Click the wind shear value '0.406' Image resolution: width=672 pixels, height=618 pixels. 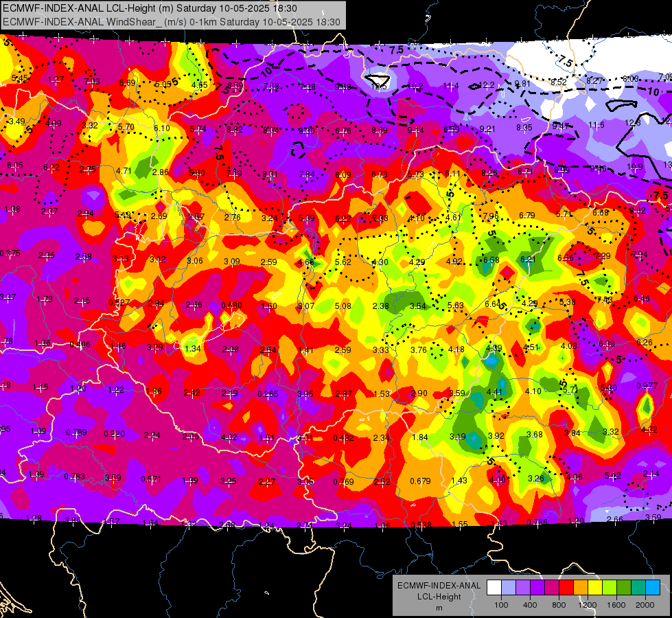[x=80, y=345]
